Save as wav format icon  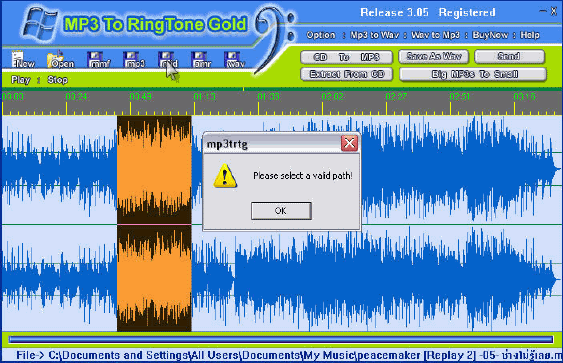click(x=234, y=60)
